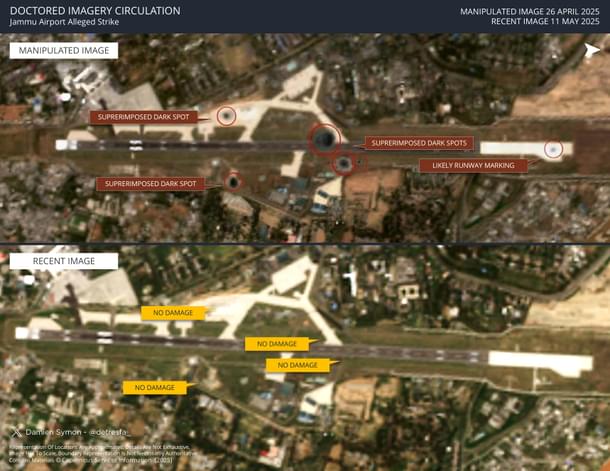Click the circled dark spot beside the upper-left label

click(226, 116)
